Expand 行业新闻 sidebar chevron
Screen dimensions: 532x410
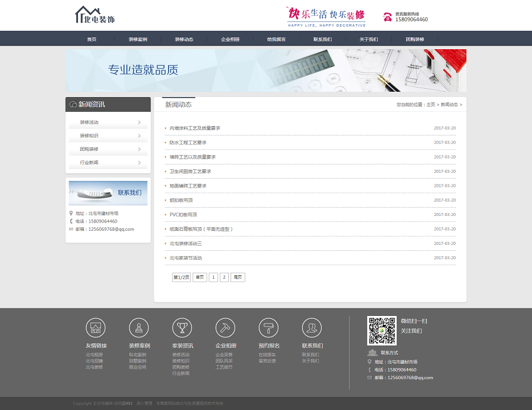(139, 163)
